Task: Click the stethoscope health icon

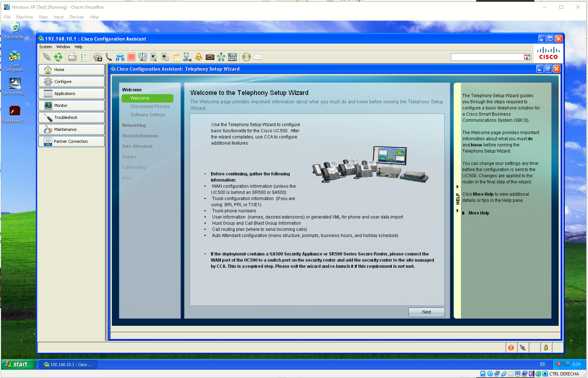Action: [x=187, y=57]
